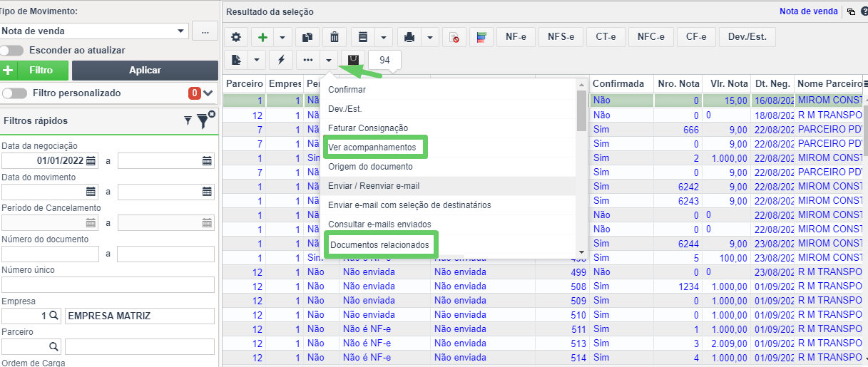Expand the Filtro personalizado chevron
Viewport: 868px width, 367px height.
click(208, 93)
